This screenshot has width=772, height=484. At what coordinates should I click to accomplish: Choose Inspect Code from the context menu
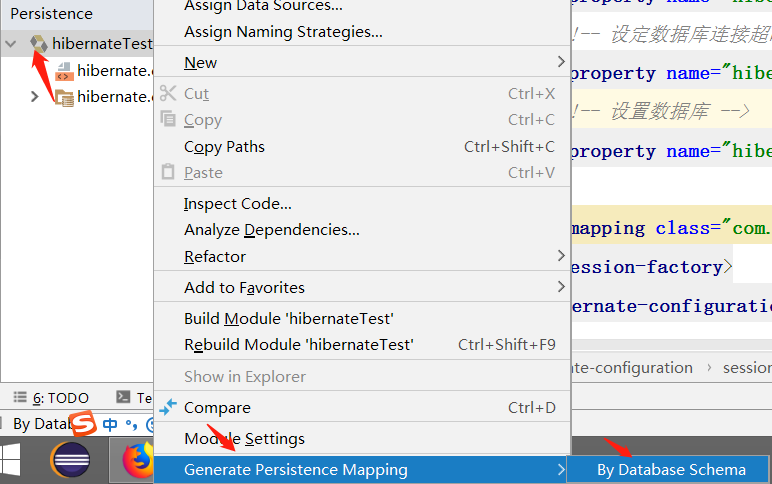(x=237, y=203)
